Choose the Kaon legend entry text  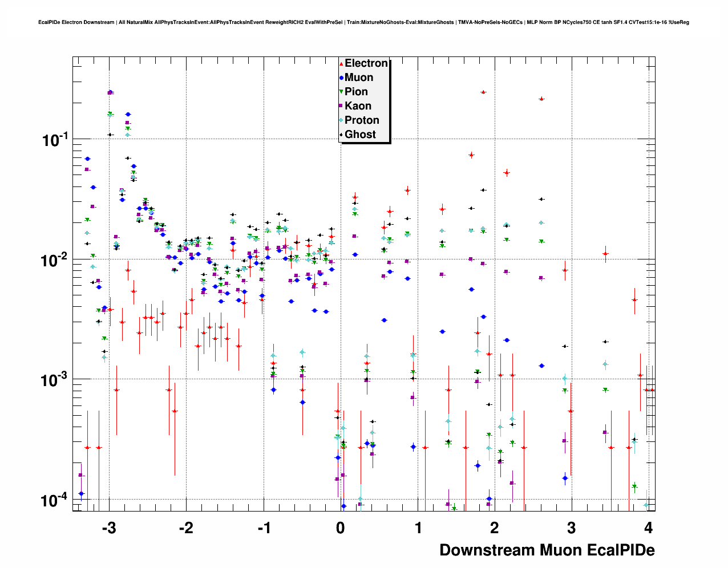click(x=358, y=106)
